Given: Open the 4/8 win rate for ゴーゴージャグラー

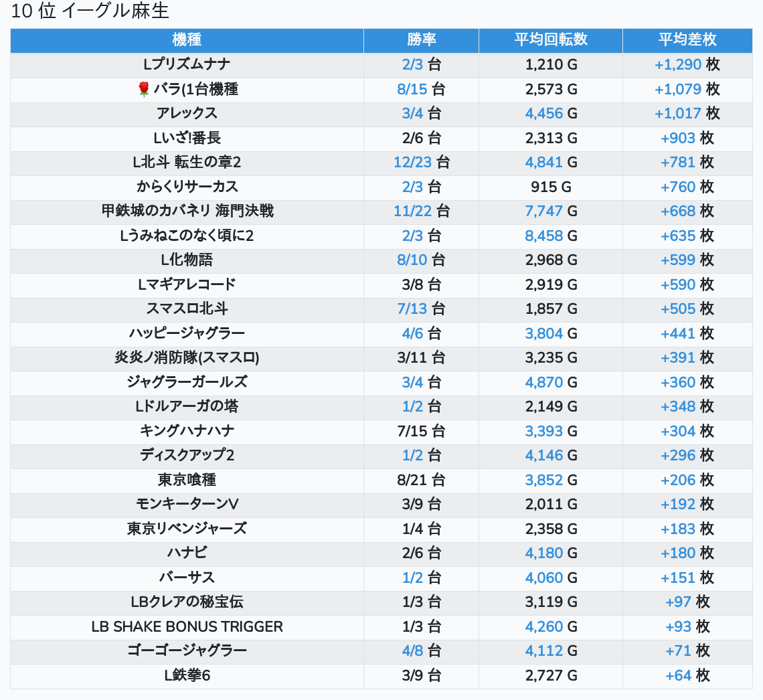Looking at the screenshot, I should 412,650.
